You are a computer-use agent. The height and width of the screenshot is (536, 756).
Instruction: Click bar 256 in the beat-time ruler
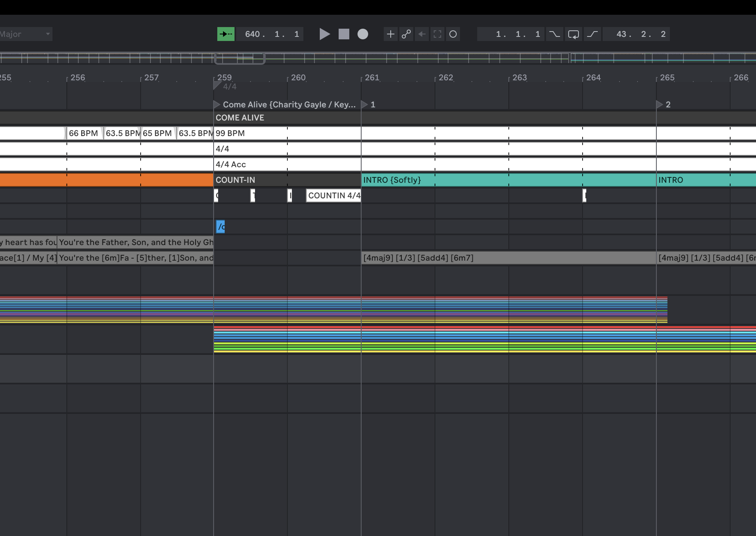coord(77,77)
